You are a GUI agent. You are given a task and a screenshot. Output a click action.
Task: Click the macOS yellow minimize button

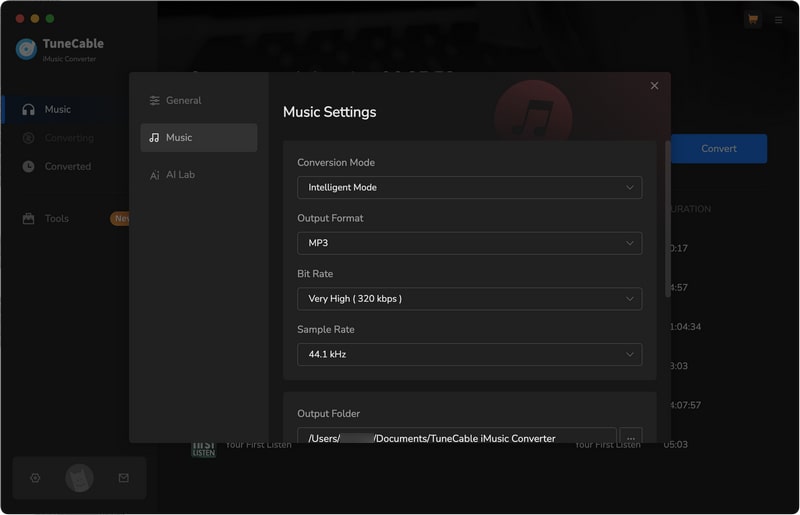coord(35,19)
